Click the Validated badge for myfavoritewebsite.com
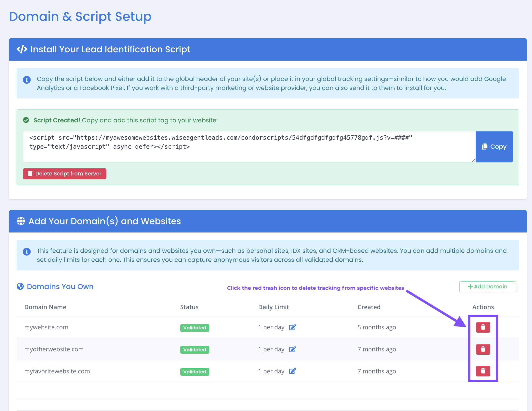Image resolution: width=532 pixels, height=411 pixels. (195, 372)
